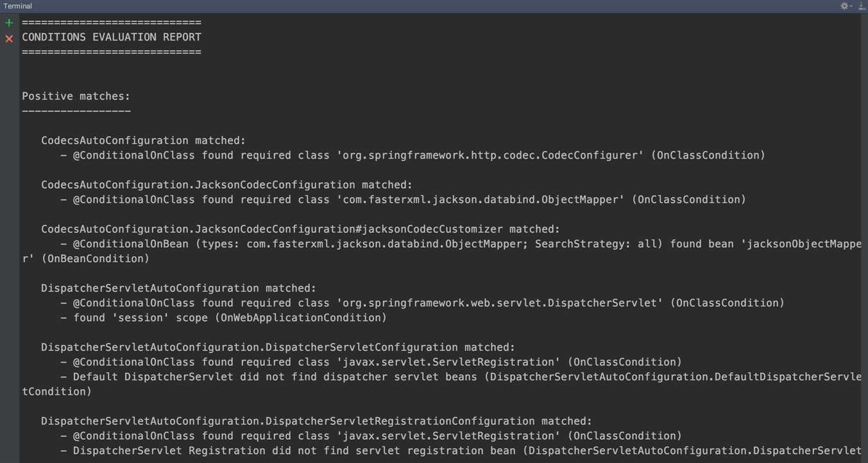
Task: Click 'CodecsAutoConfiguration.JacksonCodecConfiguration matched:' line
Action: coord(226,185)
